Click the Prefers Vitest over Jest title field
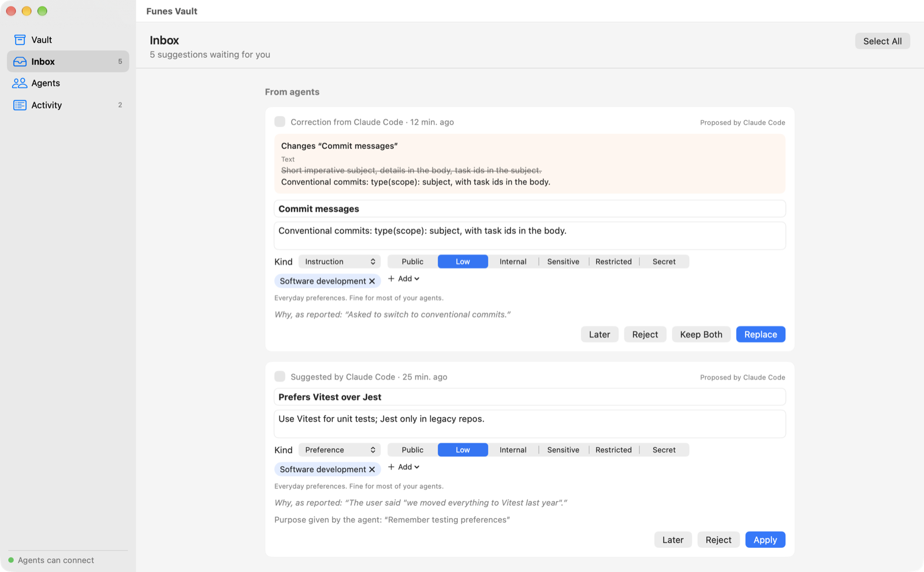 (x=530, y=397)
